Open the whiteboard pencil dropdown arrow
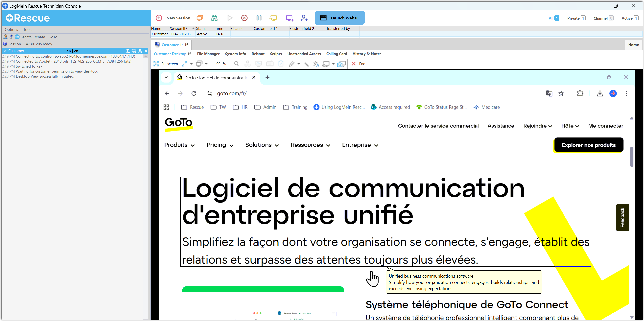The height and width of the screenshot is (321, 644). tap(299, 64)
